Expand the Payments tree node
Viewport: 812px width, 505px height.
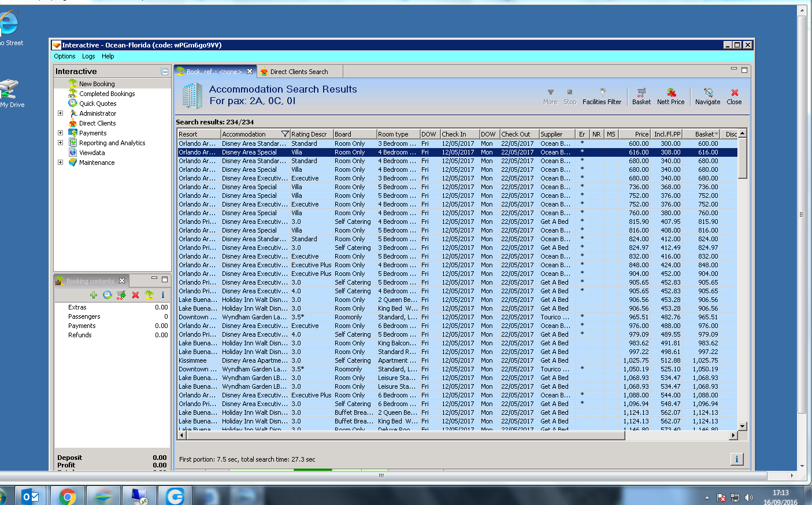[x=60, y=133]
